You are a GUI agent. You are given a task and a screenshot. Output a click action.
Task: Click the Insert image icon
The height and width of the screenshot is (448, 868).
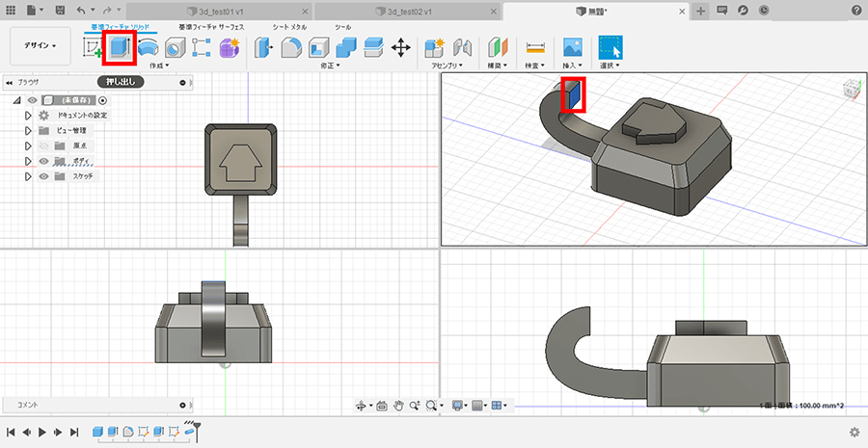(x=573, y=47)
